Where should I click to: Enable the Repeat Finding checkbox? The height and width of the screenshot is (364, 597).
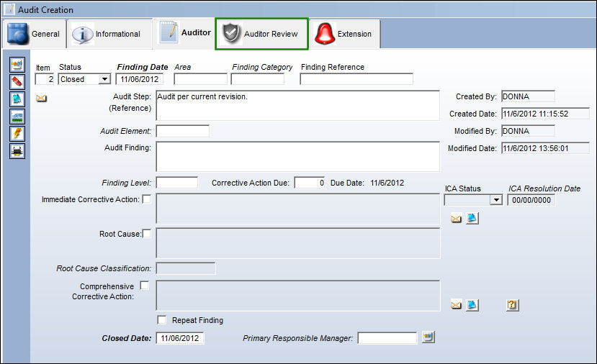(162, 320)
